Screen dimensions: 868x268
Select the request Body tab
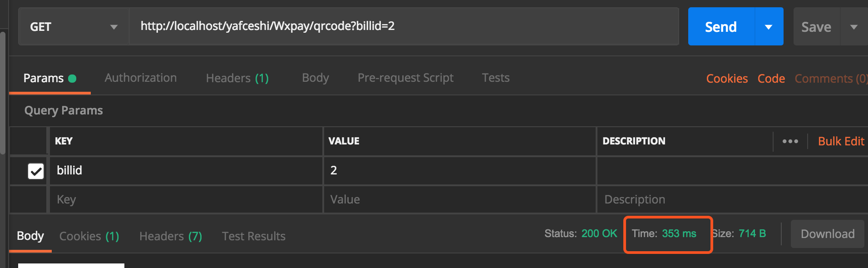[x=316, y=78]
